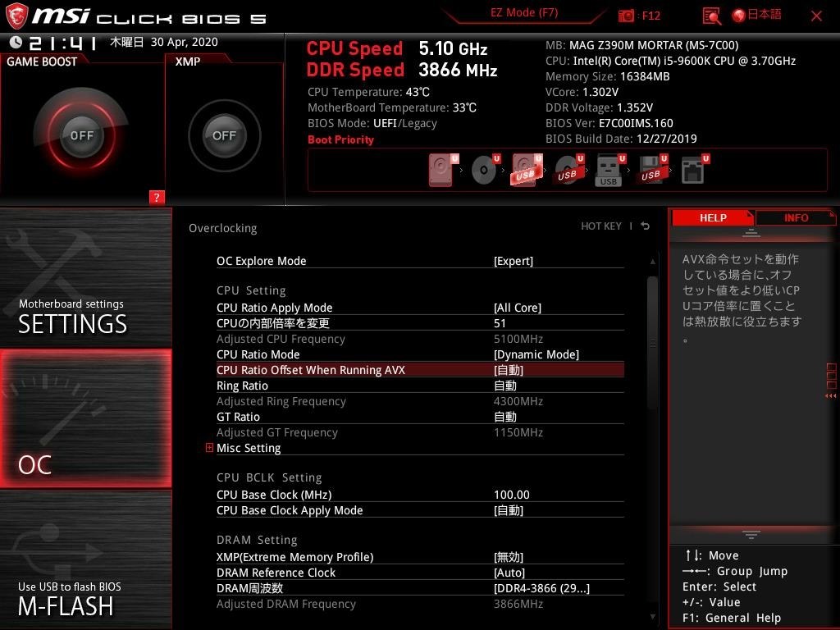
Task: Click the BIOS Ver E7C00IMS.160 text
Action: 609,123
